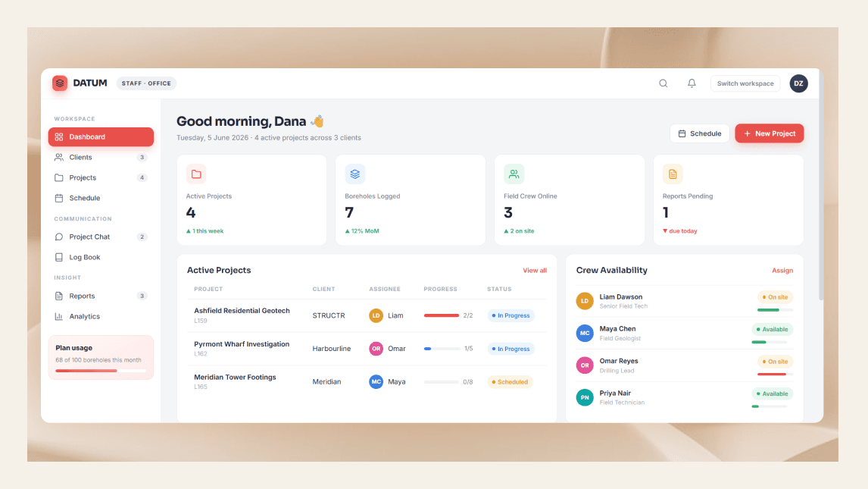Click Liam Dawson's On site badge

[x=775, y=297]
